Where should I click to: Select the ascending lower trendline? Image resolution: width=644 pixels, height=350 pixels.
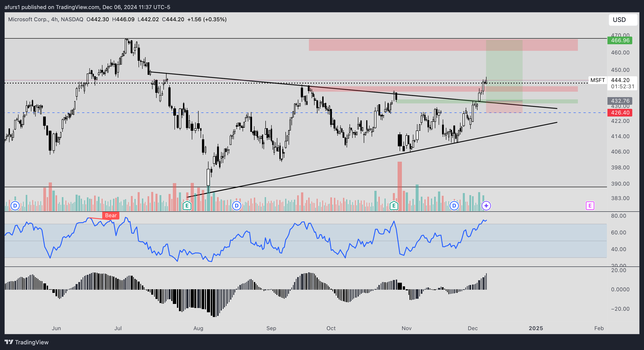point(372,160)
